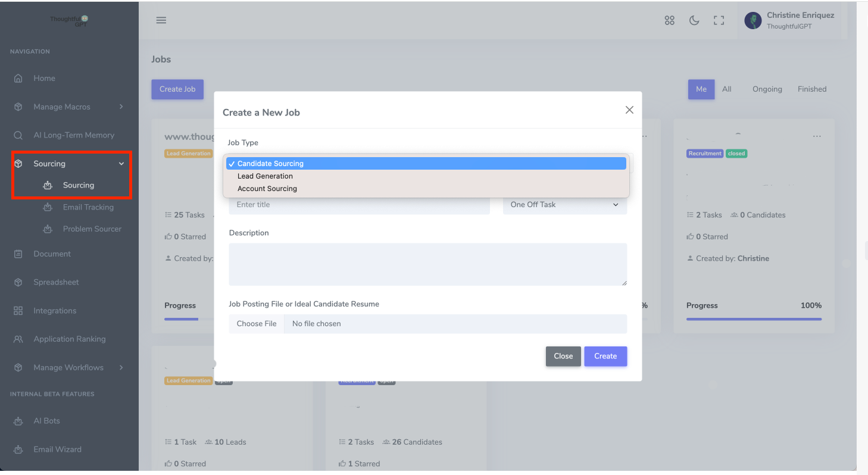Click the hamburger menu icon
Viewport: 868px width, 475px height.
(x=161, y=20)
